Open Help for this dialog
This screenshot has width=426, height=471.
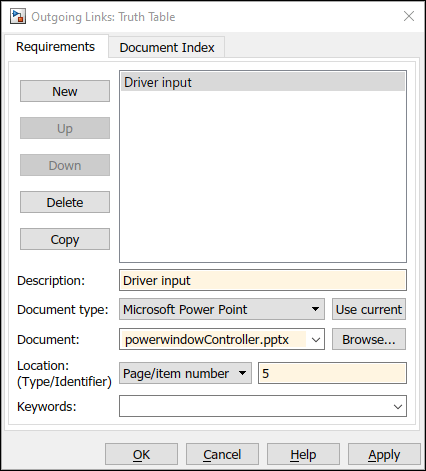tap(303, 454)
